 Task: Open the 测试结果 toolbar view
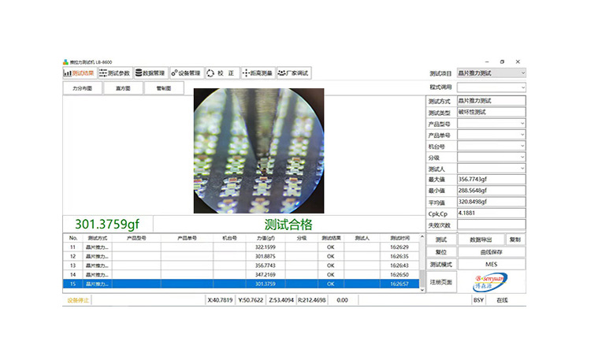[79, 73]
